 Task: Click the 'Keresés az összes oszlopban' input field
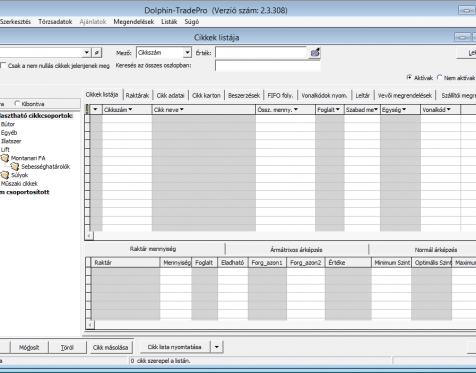(268, 66)
